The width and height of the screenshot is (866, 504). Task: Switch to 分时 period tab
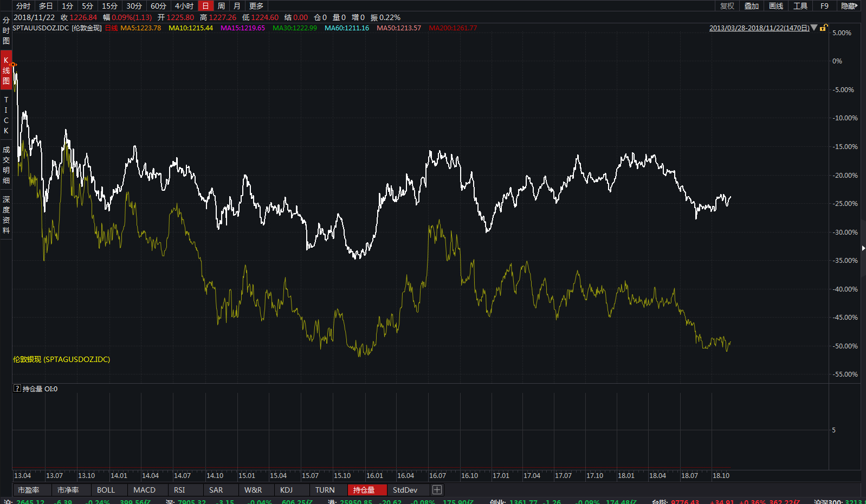point(23,6)
